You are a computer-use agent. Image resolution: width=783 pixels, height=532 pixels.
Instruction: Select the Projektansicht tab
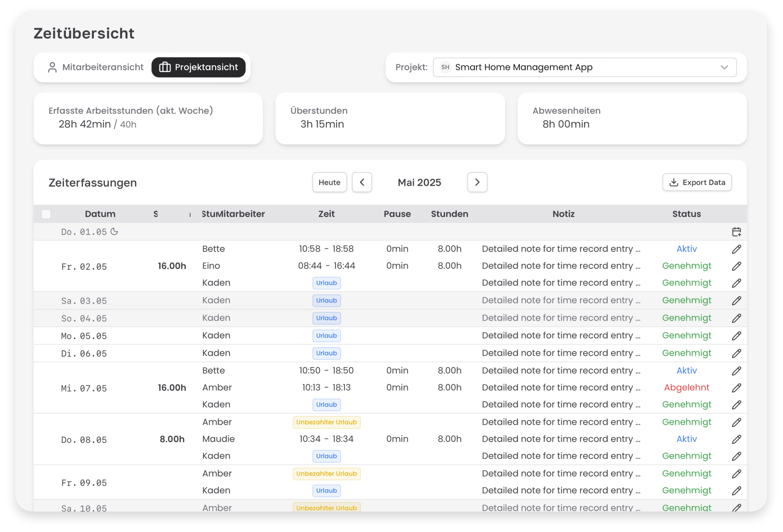(x=198, y=67)
